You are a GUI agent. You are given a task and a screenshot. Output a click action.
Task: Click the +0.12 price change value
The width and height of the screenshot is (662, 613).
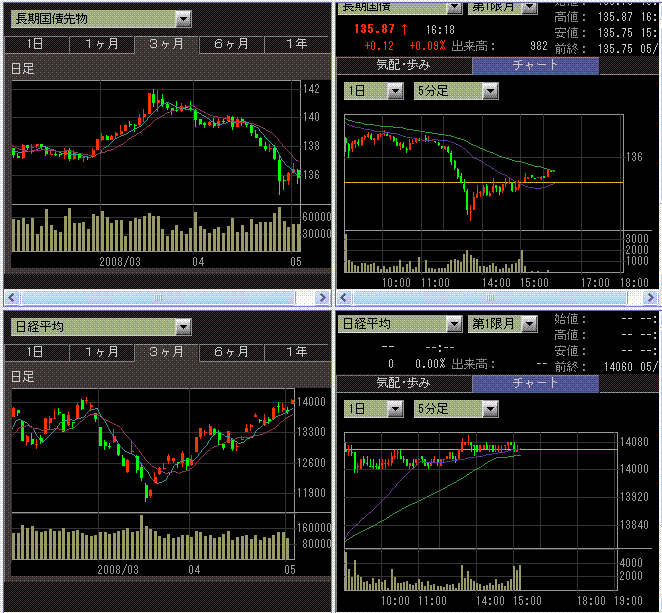point(379,46)
